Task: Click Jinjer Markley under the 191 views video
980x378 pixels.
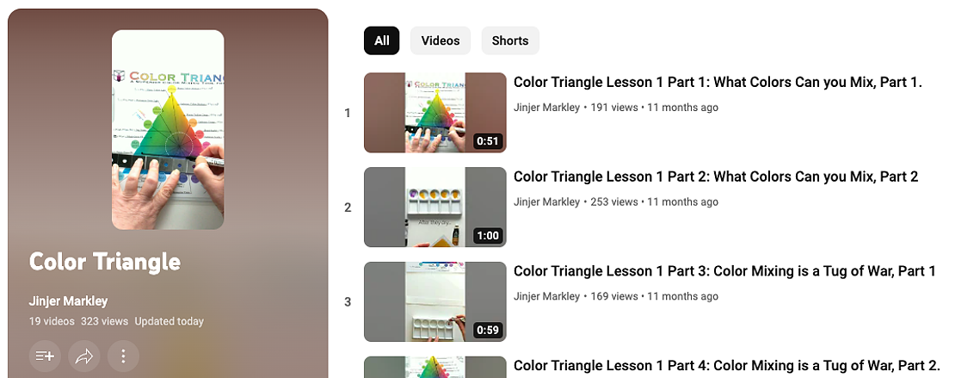Action: coord(547,108)
